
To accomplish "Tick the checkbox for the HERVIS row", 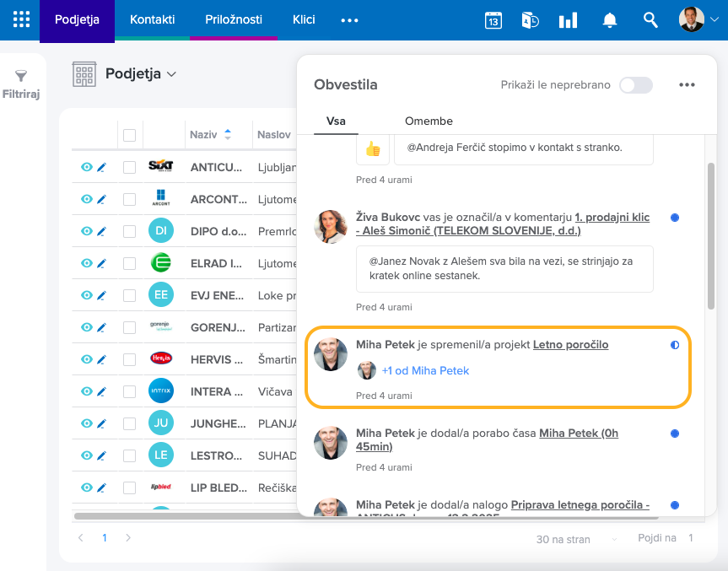I will tap(129, 359).
